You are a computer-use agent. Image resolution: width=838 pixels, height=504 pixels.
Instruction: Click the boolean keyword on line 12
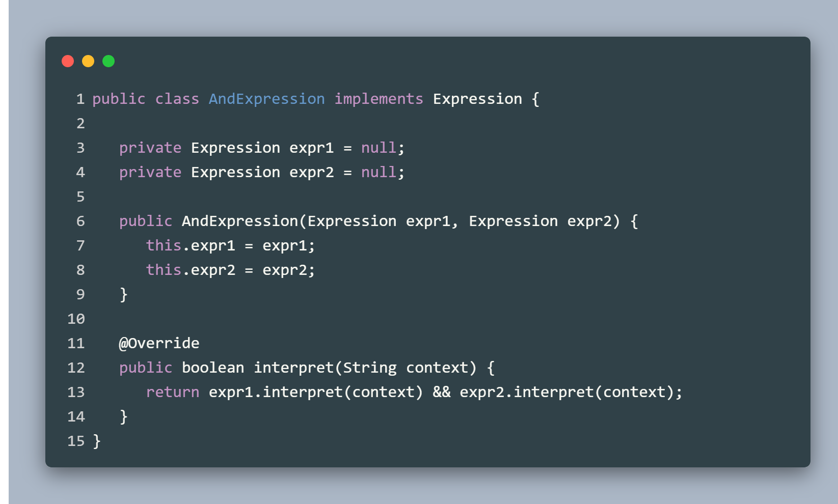point(213,368)
